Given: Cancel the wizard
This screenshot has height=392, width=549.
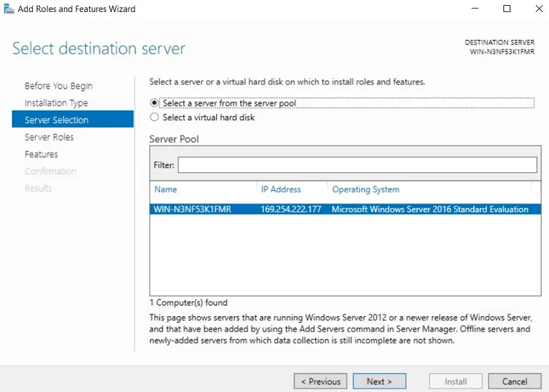Looking at the screenshot, I should (514, 381).
